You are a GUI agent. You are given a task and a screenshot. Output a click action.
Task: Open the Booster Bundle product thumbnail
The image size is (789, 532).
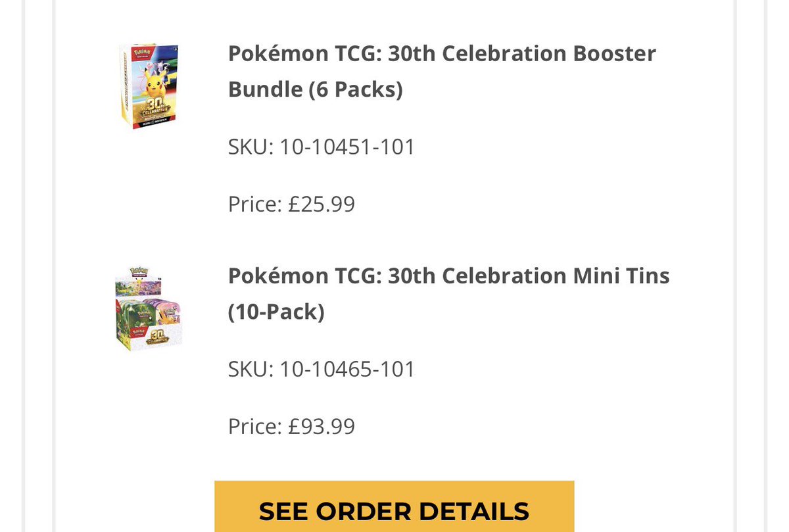click(149, 86)
